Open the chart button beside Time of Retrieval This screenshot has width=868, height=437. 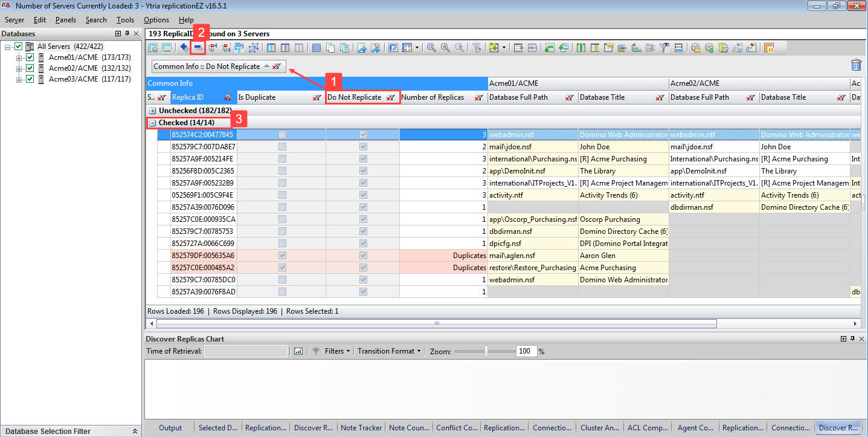coord(298,351)
